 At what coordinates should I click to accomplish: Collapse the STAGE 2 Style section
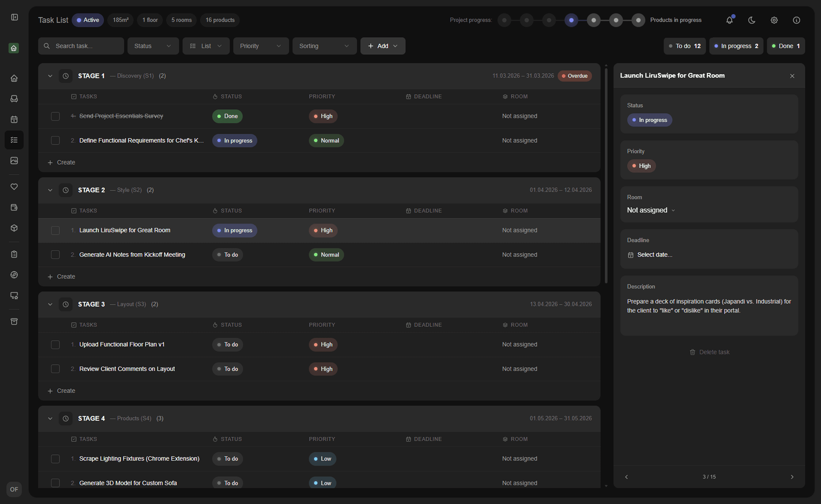50,190
